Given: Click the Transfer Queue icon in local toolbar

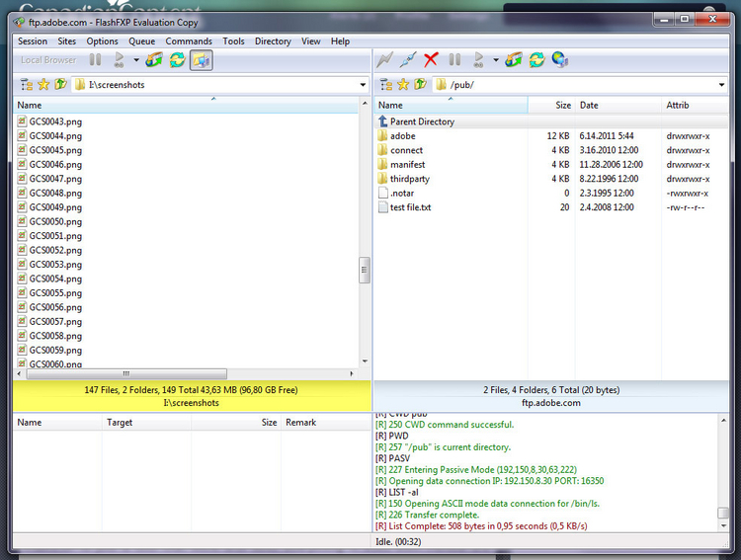Looking at the screenshot, I should [x=153, y=60].
